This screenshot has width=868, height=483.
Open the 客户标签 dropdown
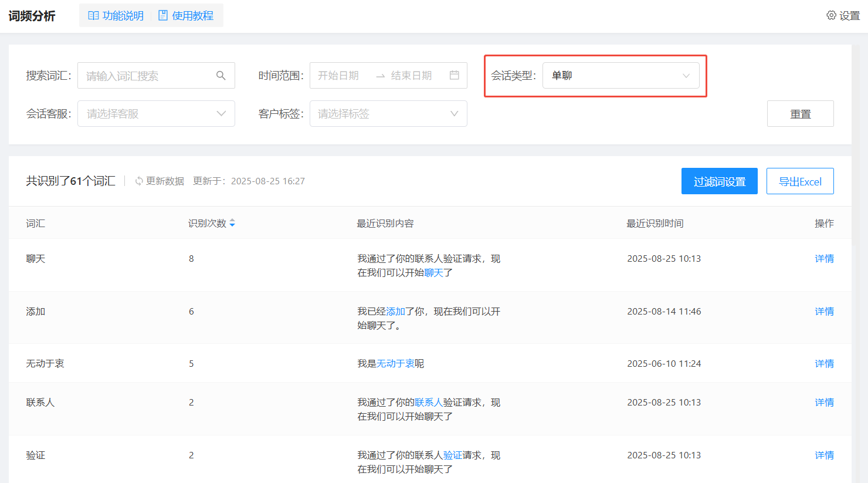388,114
